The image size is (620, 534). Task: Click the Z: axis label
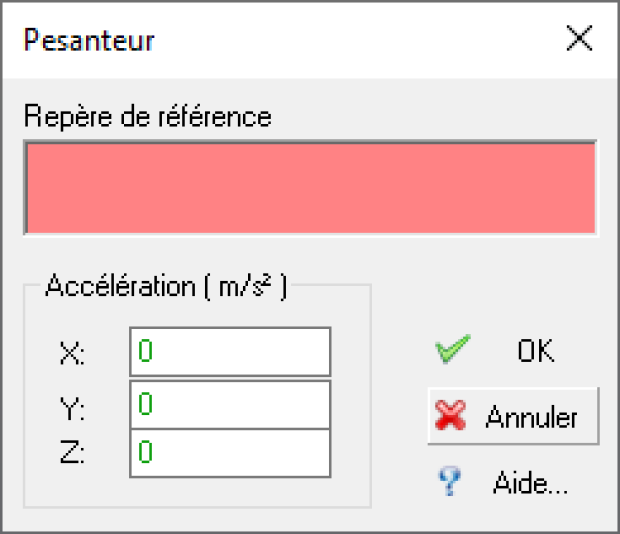pyautogui.click(x=72, y=451)
